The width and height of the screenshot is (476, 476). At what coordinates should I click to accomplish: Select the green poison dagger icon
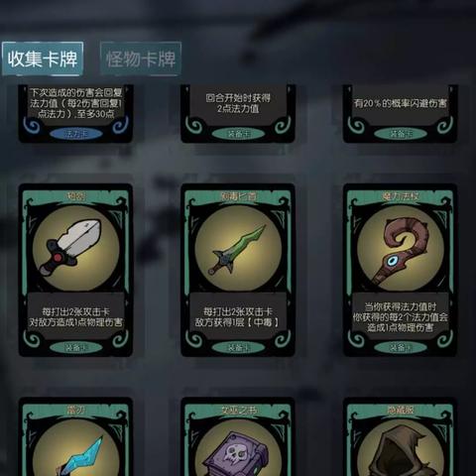238,248
